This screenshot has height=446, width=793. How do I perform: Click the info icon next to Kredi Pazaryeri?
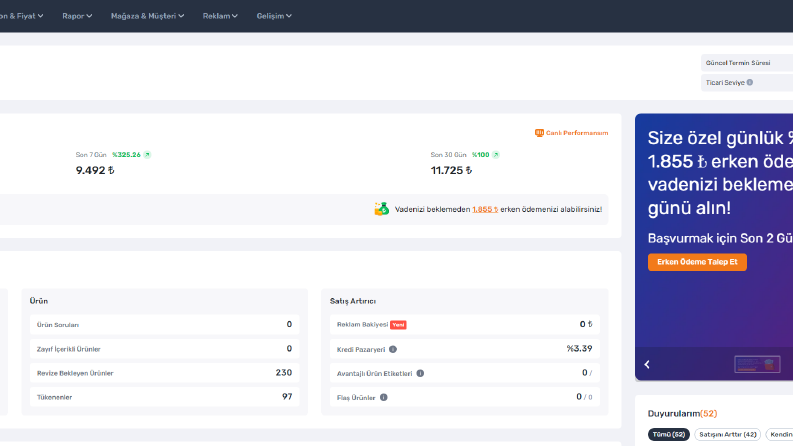click(393, 349)
